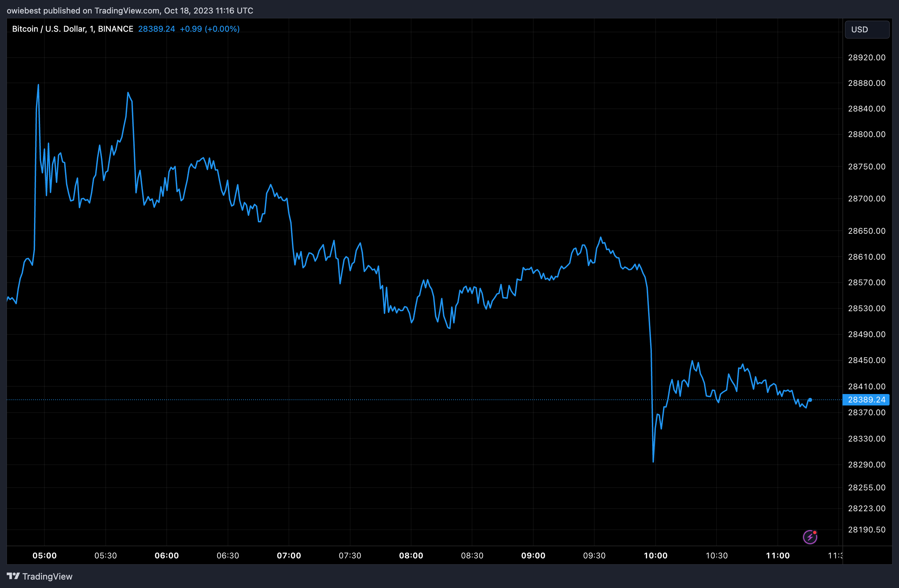Click the 28450.00 price axis label

point(867,360)
